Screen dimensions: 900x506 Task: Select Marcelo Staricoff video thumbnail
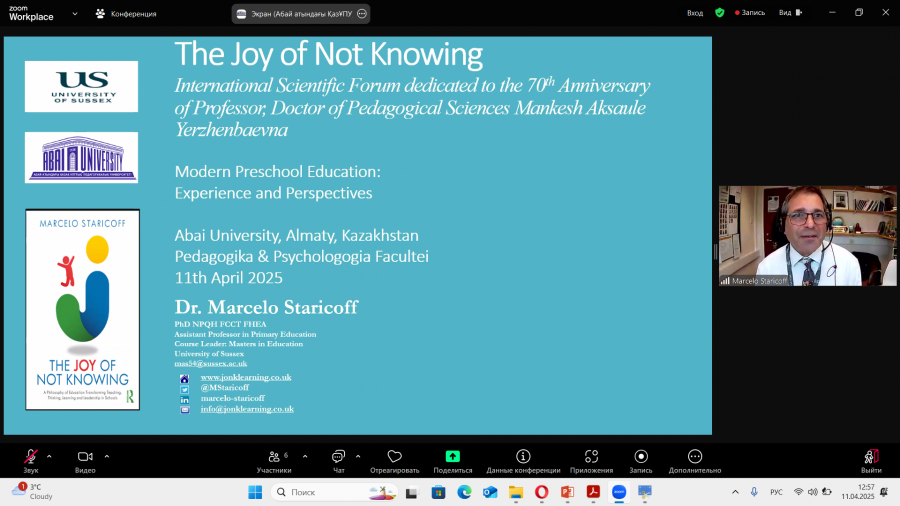[808, 236]
